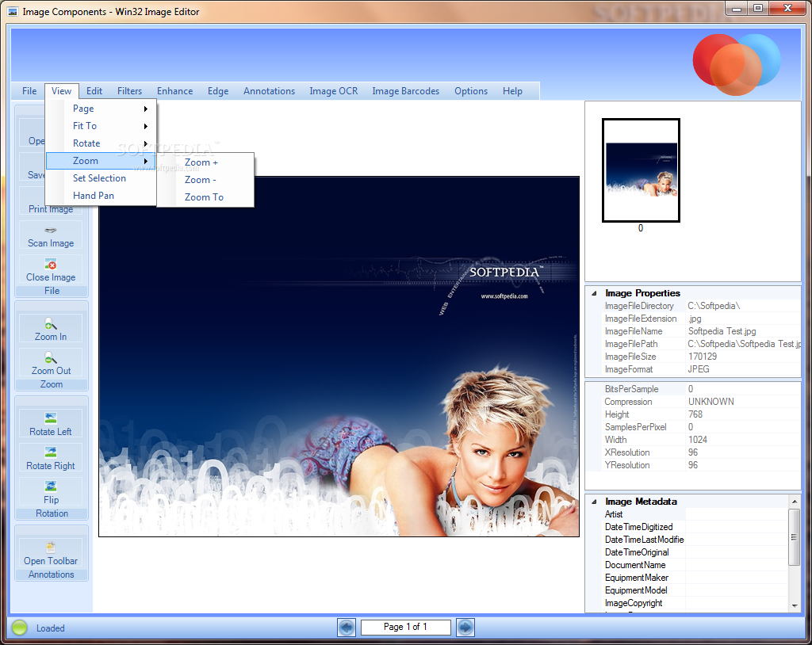This screenshot has width=812, height=645.
Task: Go to the previous page arrow
Action: (x=347, y=628)
